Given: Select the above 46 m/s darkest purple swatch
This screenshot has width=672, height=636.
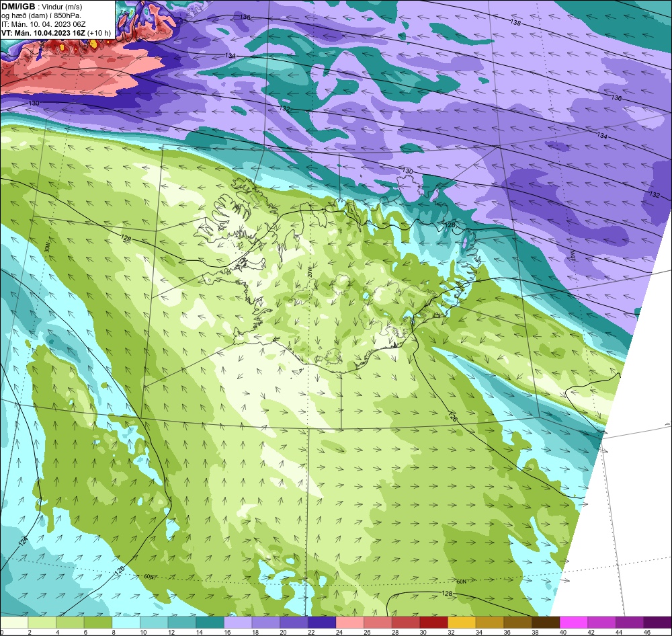Looking at the screenshot, I should coord(658,623).
